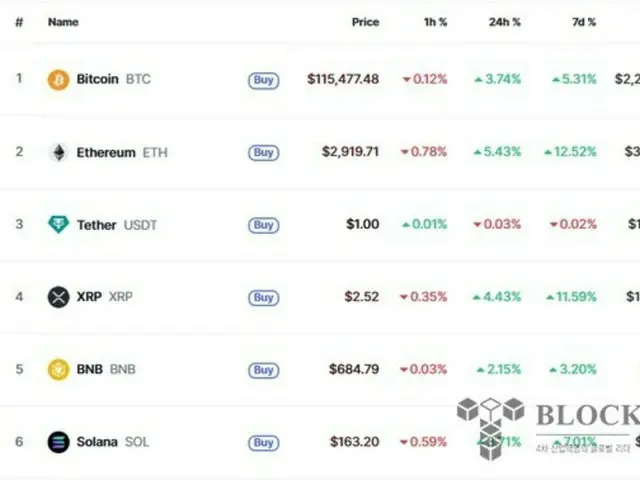Click the Bitcoin coin logo icon

point(58,79)
